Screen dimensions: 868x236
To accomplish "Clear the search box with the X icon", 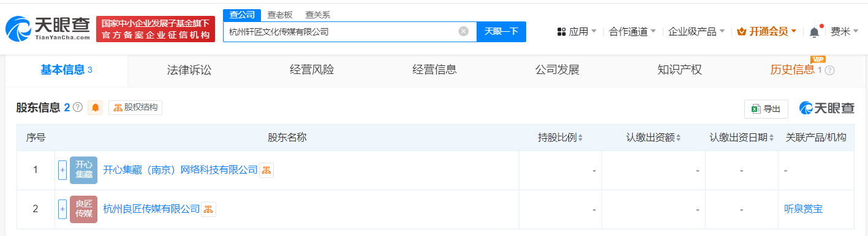I will point(464,31).
